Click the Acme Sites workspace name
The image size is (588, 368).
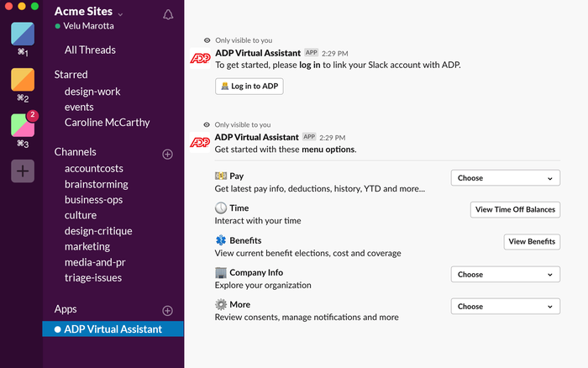point(83,12)
